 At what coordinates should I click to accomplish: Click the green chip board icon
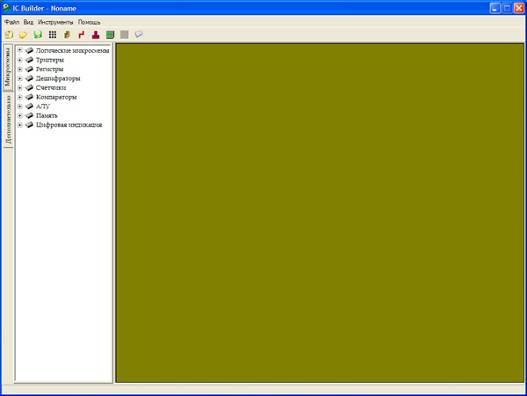(110, 35)
